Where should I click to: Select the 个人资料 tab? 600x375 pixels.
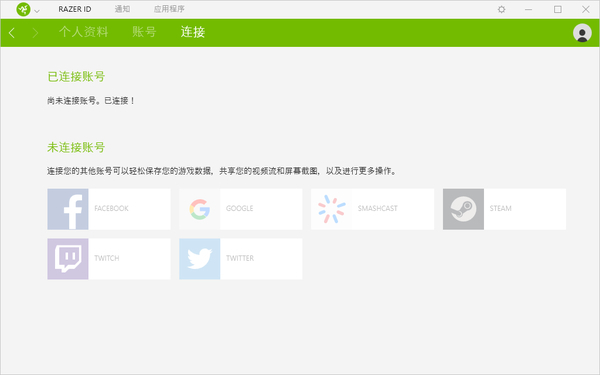(83, 32)
